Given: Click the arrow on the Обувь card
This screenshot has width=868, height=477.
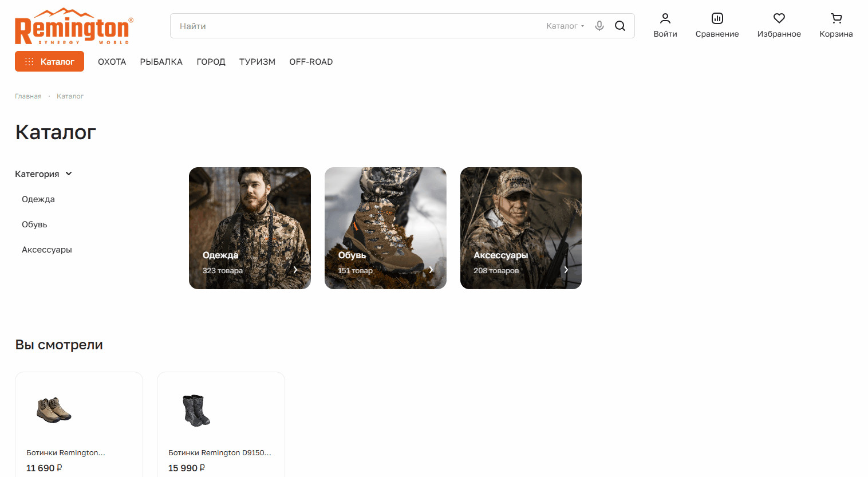Looking at the screenshot, I should (431, 270).
